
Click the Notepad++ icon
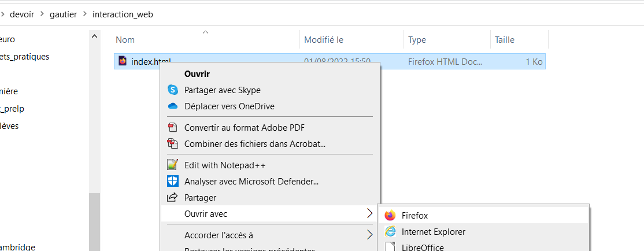tap(172, 165)
